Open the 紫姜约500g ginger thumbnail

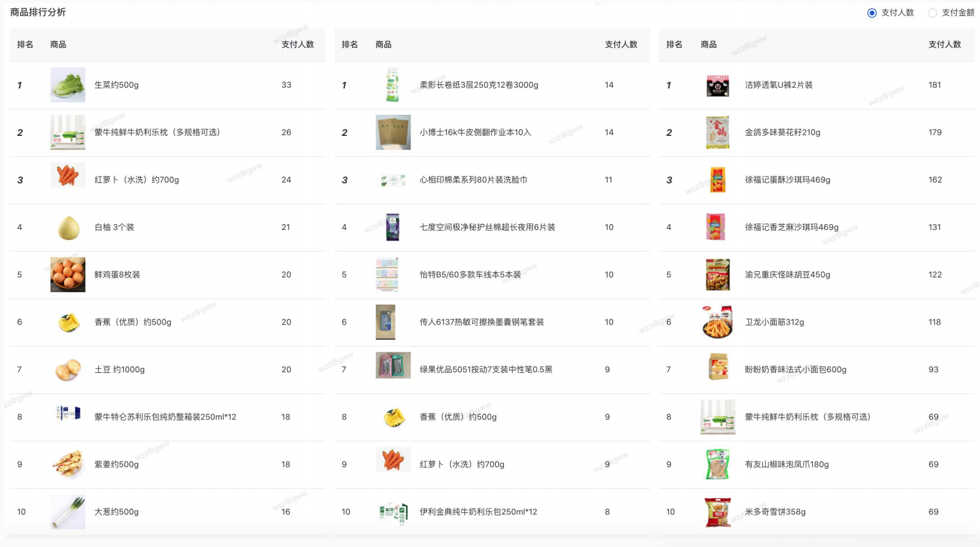click(x=68, y=464)
